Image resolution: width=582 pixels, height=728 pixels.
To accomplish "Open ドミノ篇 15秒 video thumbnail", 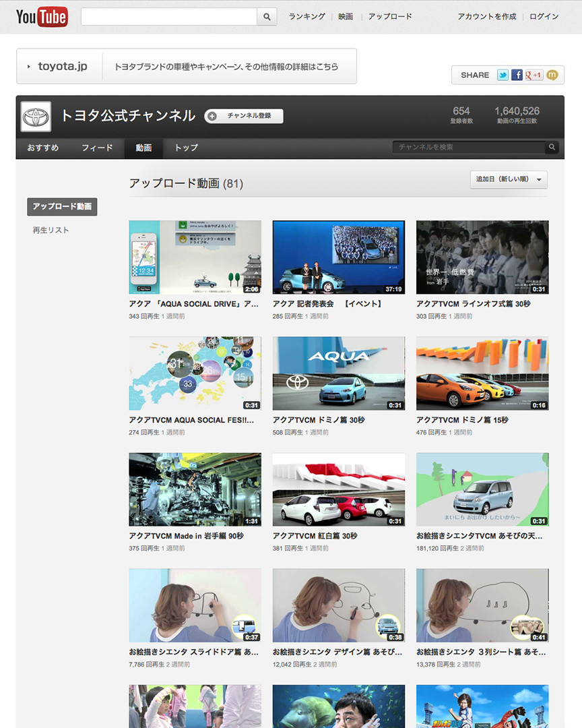I will (482, 373).
